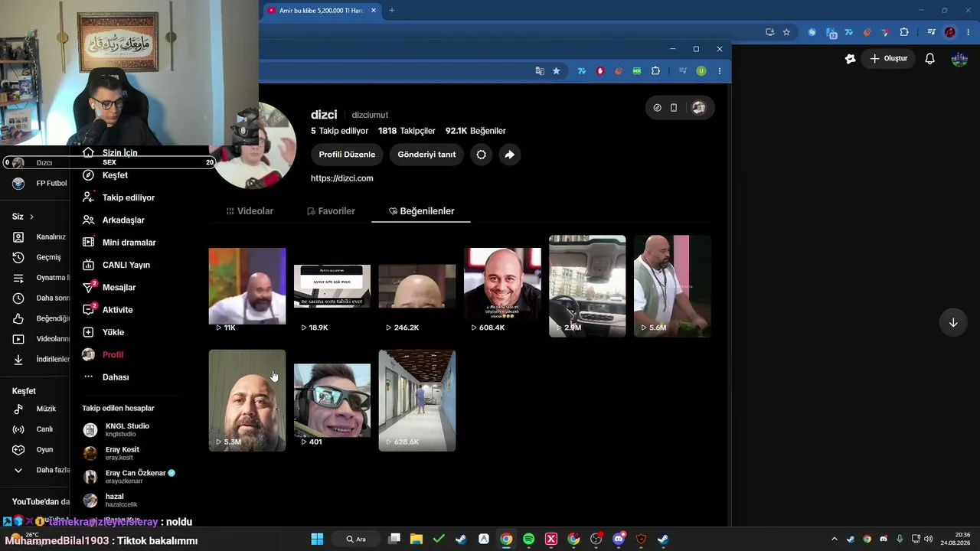980x551 pixels.
Task: Open new tab in back Chrome window
Action: (391, 11)
